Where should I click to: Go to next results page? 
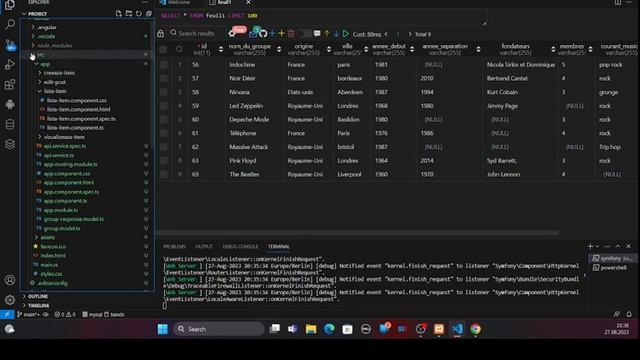point(410,34)
